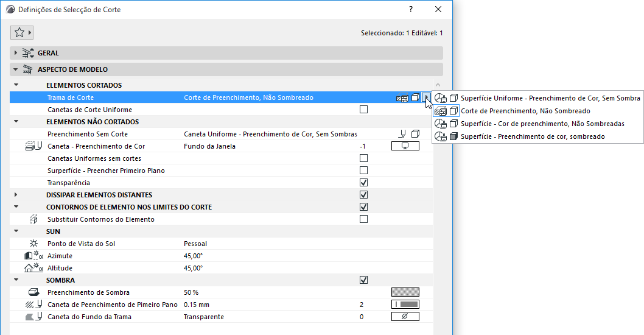Choose Superfície - Preenchimento de cor, sombreado
Screen dimensions: 644x335
[537, 136]
